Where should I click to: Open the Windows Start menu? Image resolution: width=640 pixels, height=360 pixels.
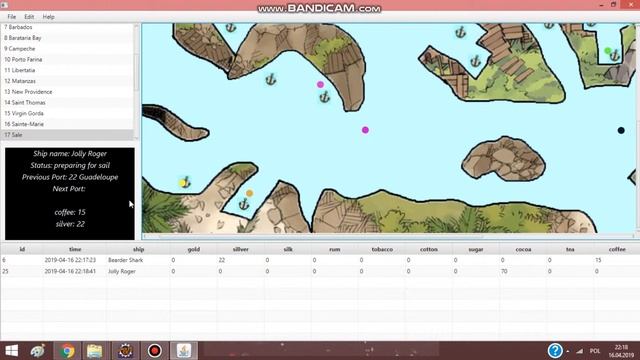(x=12, y=351)
